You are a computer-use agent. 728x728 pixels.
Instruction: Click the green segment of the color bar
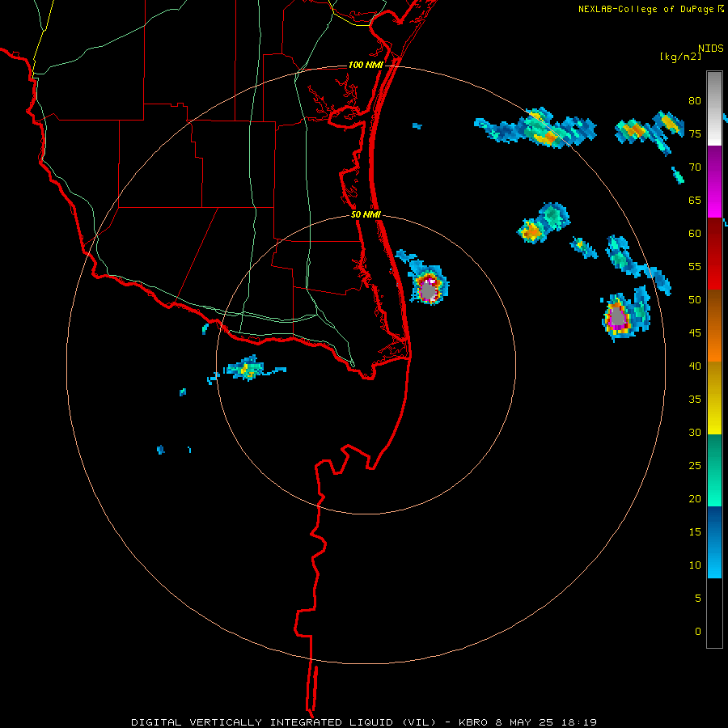[x=714, y=470]
